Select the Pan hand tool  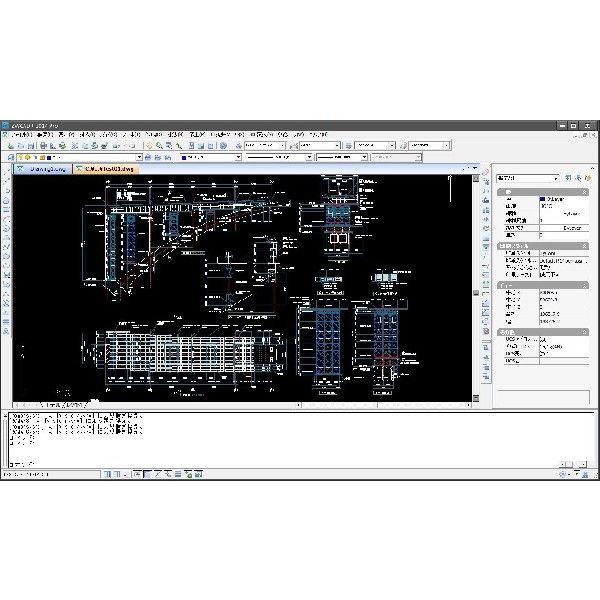pos(149,146)
